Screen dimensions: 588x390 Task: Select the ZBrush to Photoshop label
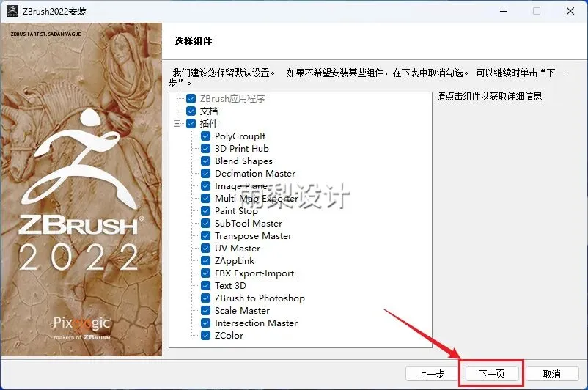point(260,298)
